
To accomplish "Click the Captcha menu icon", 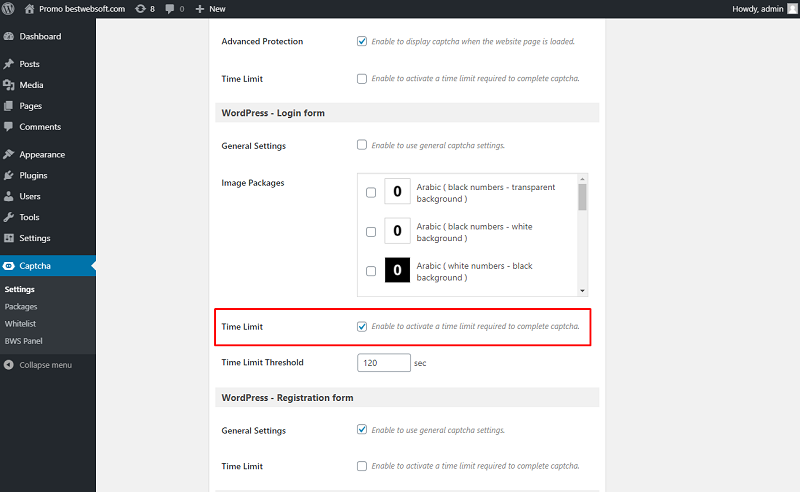I will 9,265.
